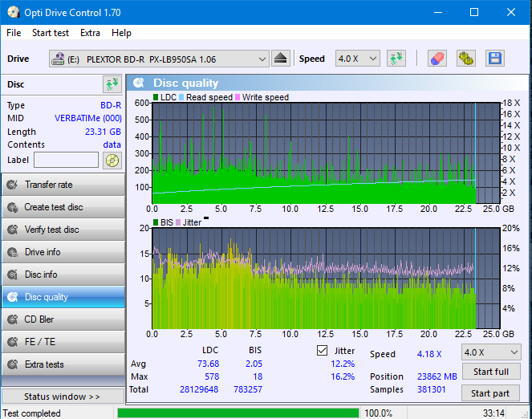Click the Extra tests sidebar icon
Viewport: 532px width, 419px height.
[x=13, y=364]
